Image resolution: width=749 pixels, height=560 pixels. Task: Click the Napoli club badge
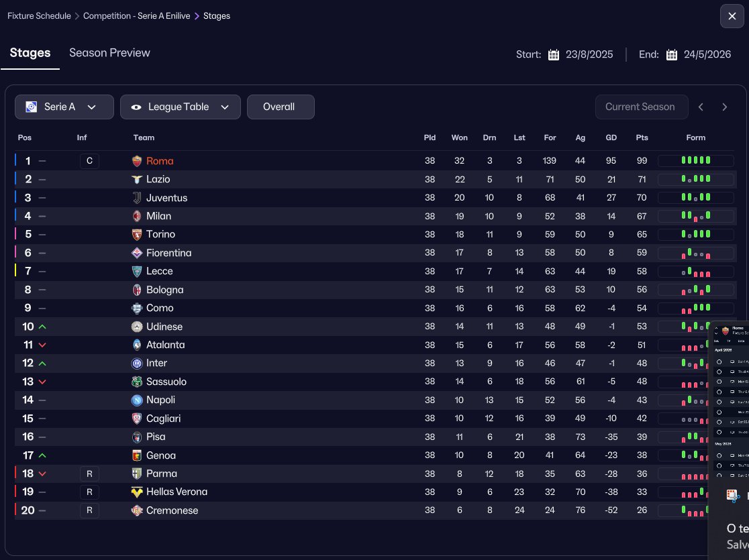pos(137,400)
